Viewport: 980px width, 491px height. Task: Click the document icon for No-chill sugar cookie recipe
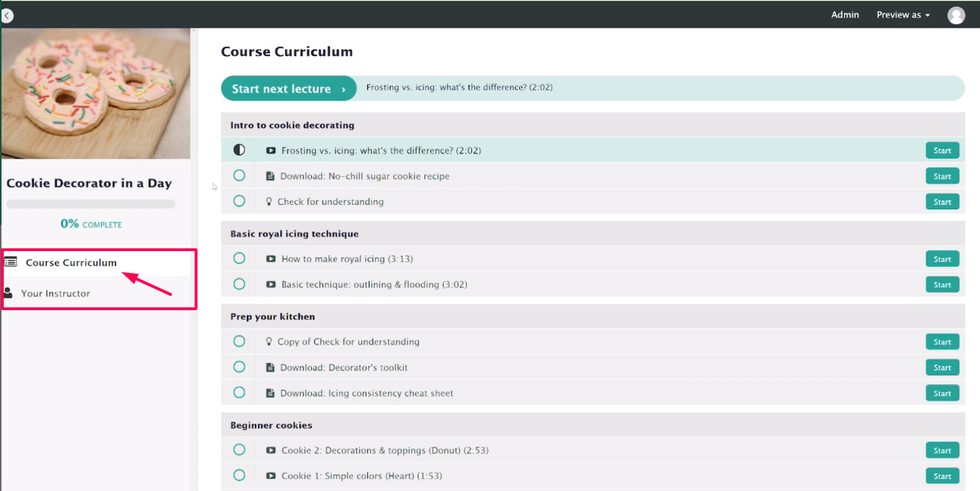pos(270,176)
